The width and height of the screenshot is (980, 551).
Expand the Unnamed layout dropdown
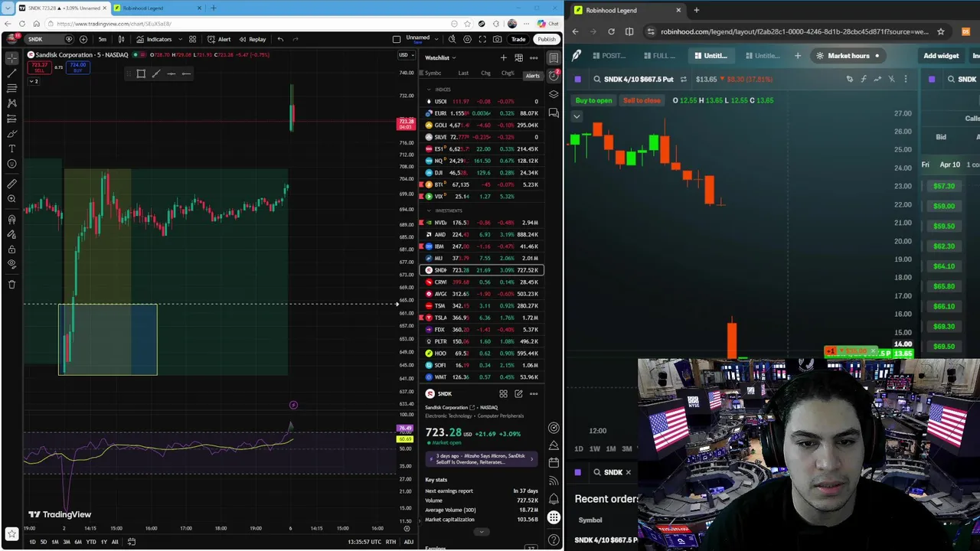pyautogui.click(x=436, y=39)
